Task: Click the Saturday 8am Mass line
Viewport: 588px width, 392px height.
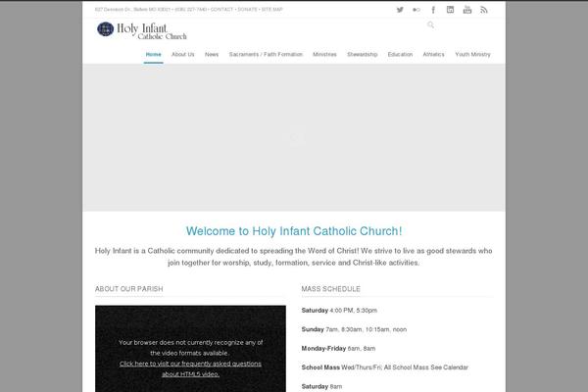Action: point(321,386)
